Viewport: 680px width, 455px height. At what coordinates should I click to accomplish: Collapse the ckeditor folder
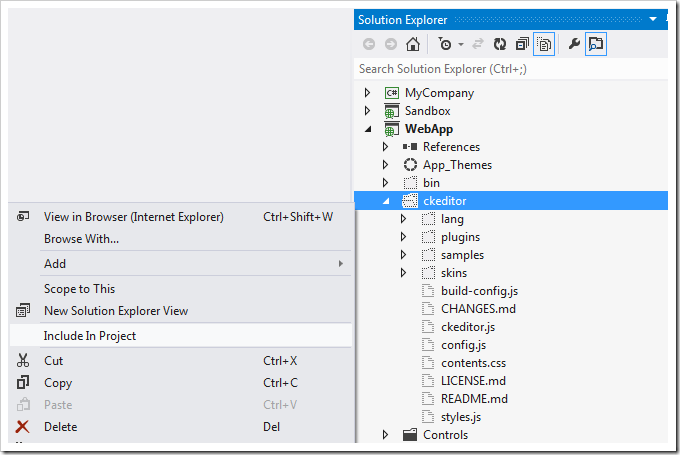point(386,201)
